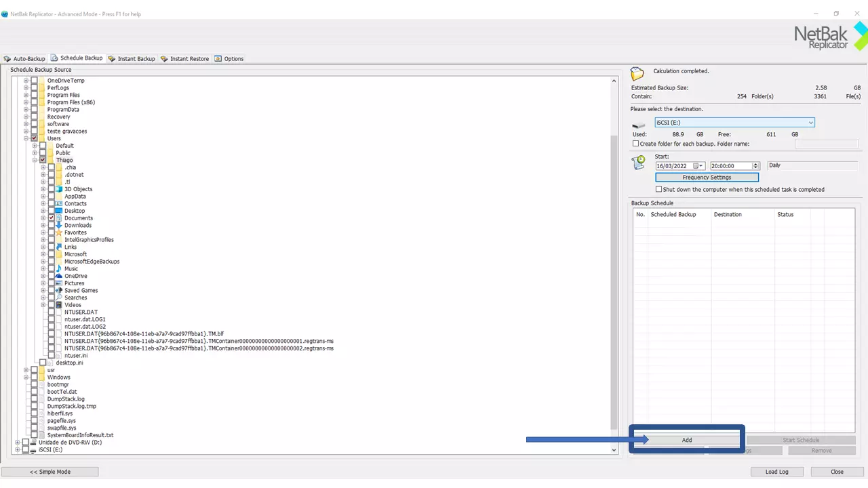Open the iSCSI (E:) destination dropdown

[810, 123]
